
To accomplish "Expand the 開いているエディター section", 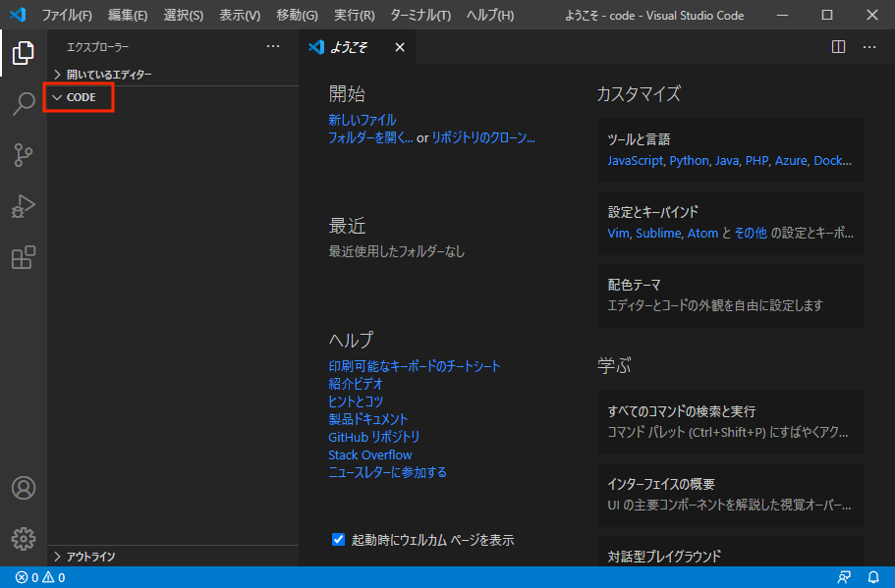I will [x=173, y=75].
